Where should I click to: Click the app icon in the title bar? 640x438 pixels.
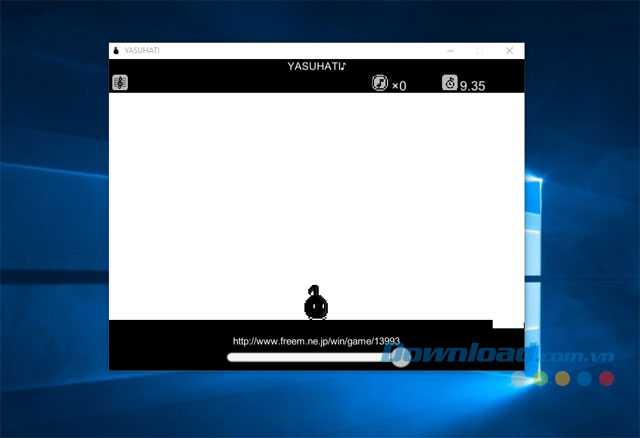(x=117, y=50)
